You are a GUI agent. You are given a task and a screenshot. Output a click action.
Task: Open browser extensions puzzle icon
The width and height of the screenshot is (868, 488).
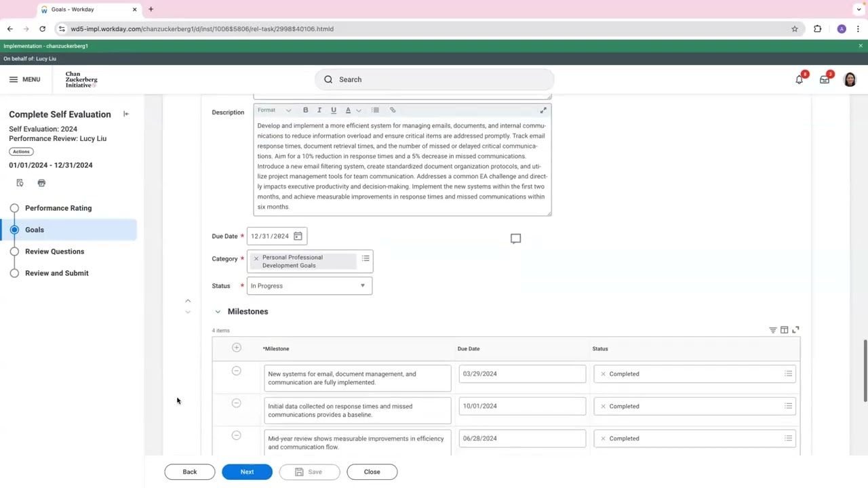[817, 29]
